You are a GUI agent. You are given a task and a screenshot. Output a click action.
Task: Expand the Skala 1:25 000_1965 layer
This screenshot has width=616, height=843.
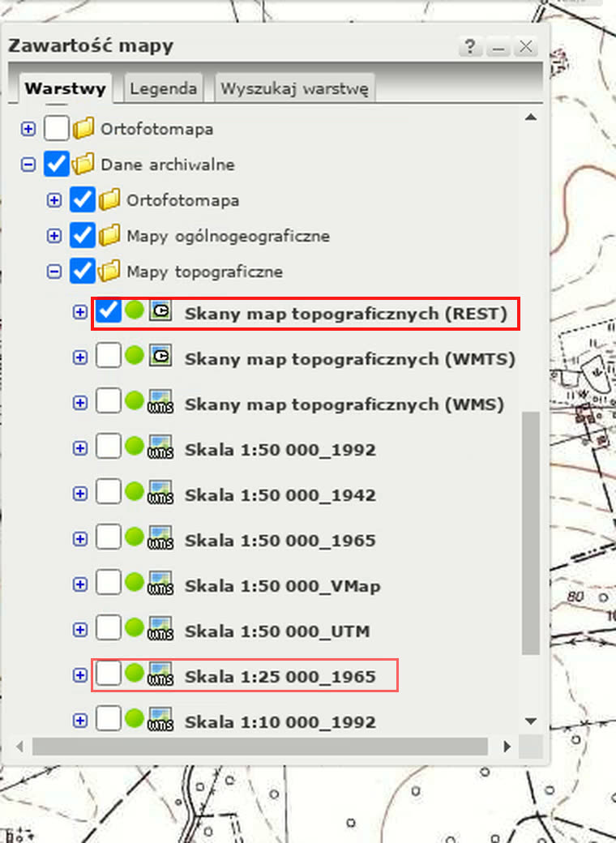(x=80, y=674)
